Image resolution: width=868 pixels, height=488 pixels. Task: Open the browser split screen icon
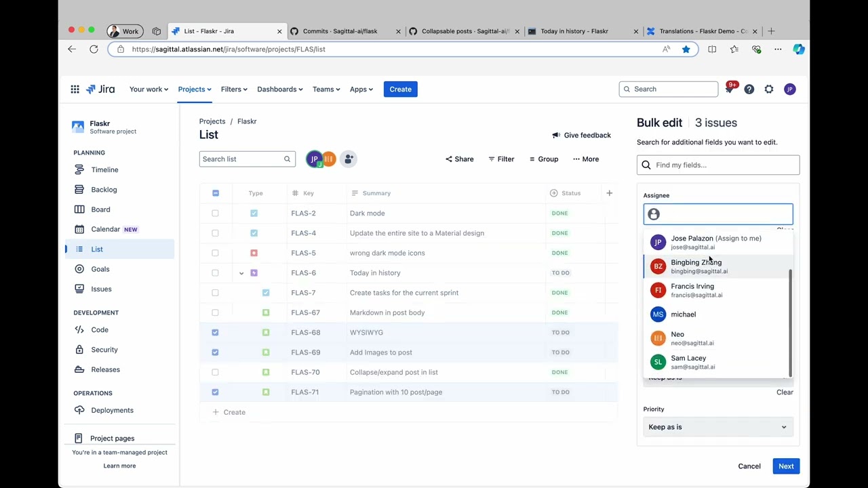(x=712, y=49)
